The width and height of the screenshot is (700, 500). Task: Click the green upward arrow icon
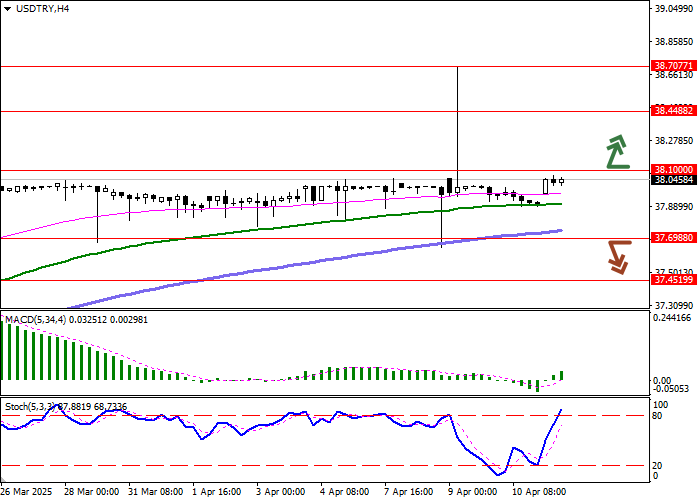tap(619, 151)
